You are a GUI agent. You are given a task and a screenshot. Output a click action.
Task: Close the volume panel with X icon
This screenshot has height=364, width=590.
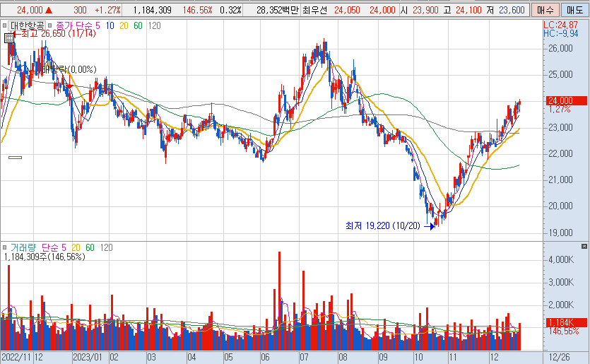tap(584, 246)
